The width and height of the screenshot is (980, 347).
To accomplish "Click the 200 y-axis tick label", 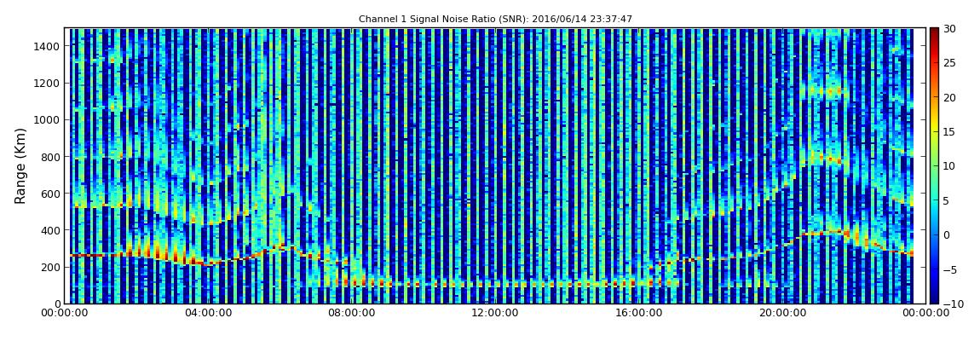I will click(x=50, y=267).
